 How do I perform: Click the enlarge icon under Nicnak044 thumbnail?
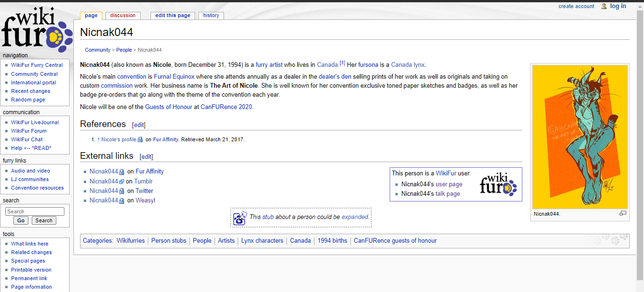[x=623, y=213]
